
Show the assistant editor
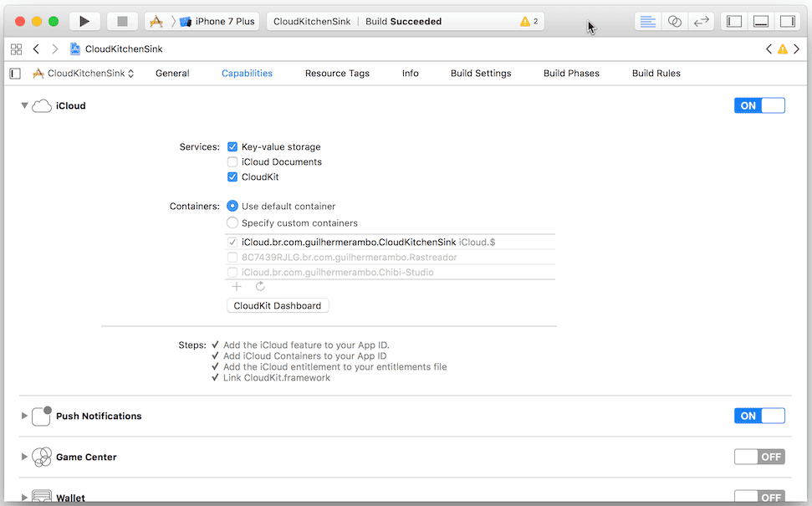(x=674, y=21)
